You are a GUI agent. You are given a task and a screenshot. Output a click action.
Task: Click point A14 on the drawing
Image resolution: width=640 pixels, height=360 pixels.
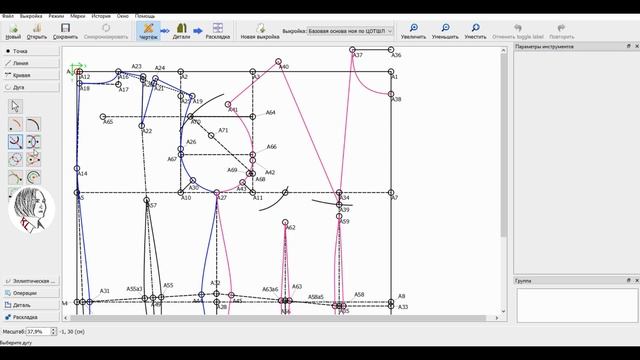coord(77,169)
